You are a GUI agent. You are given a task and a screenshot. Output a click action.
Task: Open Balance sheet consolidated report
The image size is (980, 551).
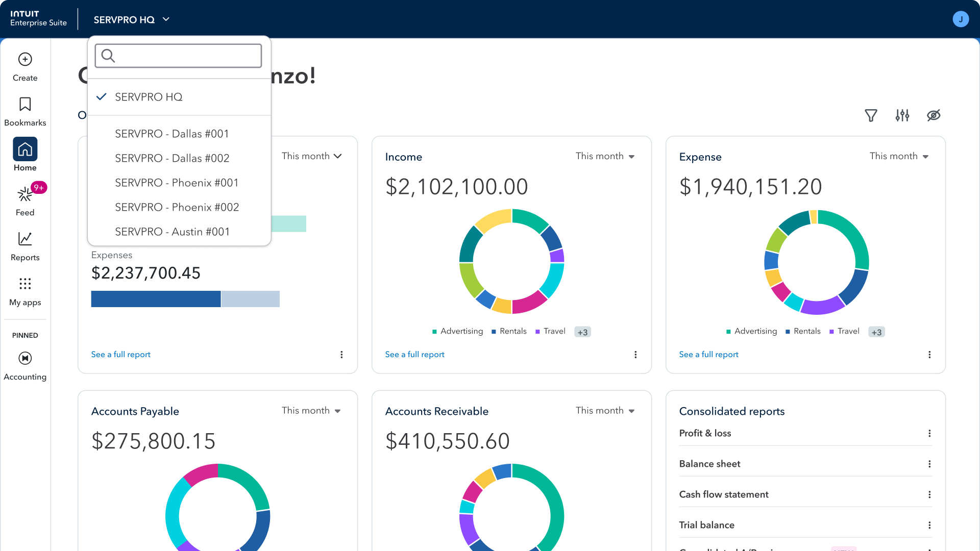(709, 464)
